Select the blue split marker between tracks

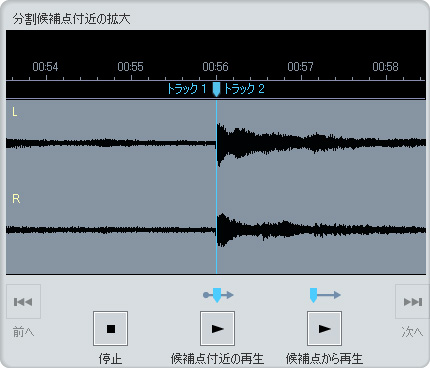[x=217, y=89]
